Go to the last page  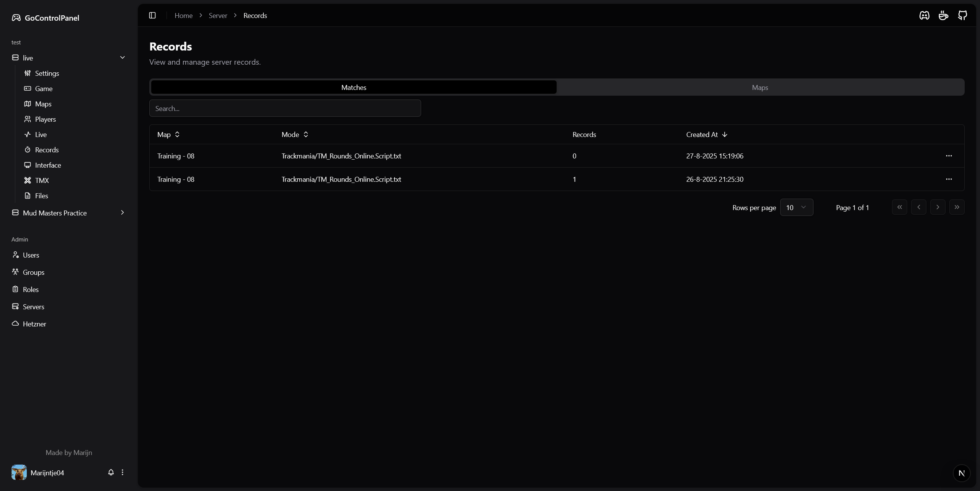coord(957,207)
